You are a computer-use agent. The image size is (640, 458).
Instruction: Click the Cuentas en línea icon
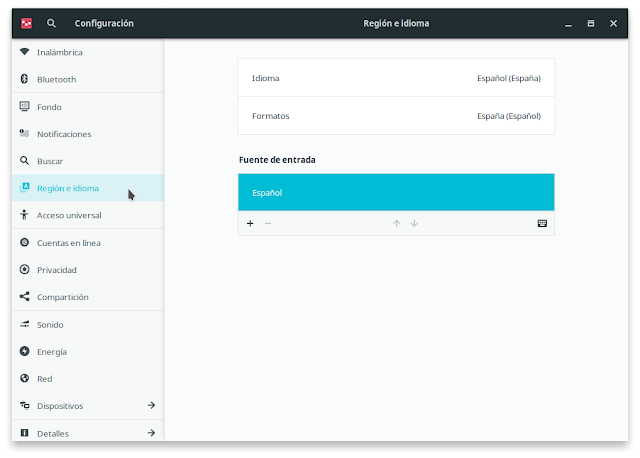24,242
